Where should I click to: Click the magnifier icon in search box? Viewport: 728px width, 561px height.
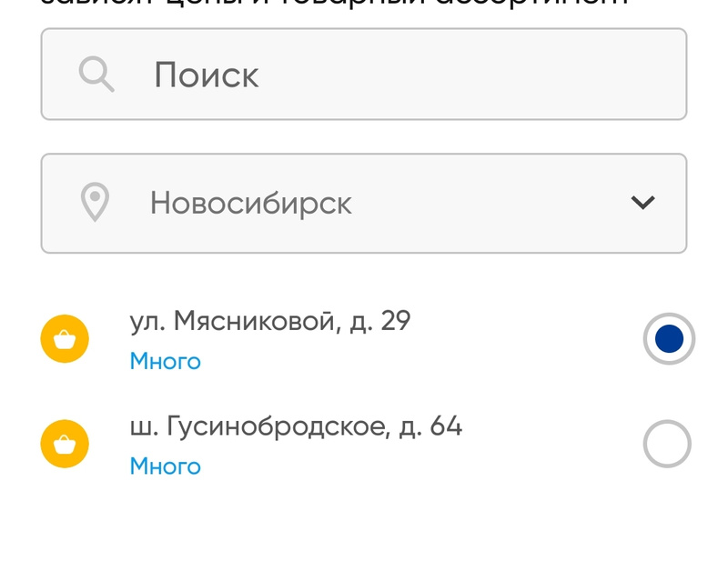[x=96, y=74]
